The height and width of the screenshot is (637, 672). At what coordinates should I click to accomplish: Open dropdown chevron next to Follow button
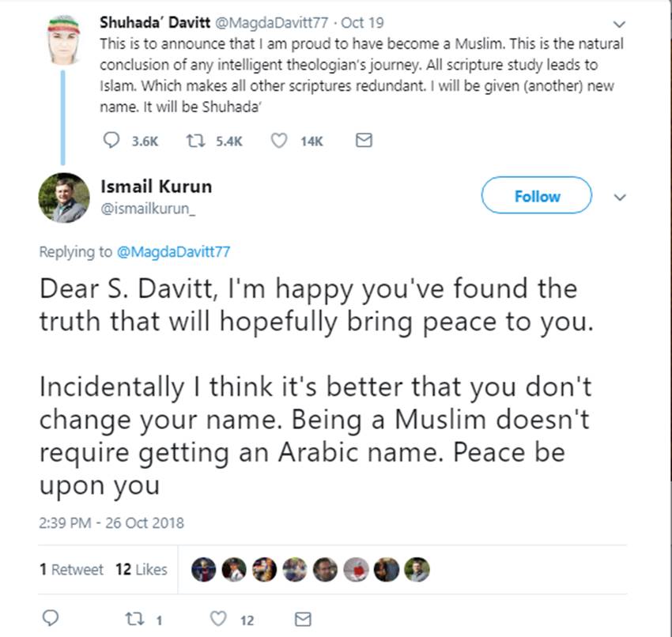[620, 197]
